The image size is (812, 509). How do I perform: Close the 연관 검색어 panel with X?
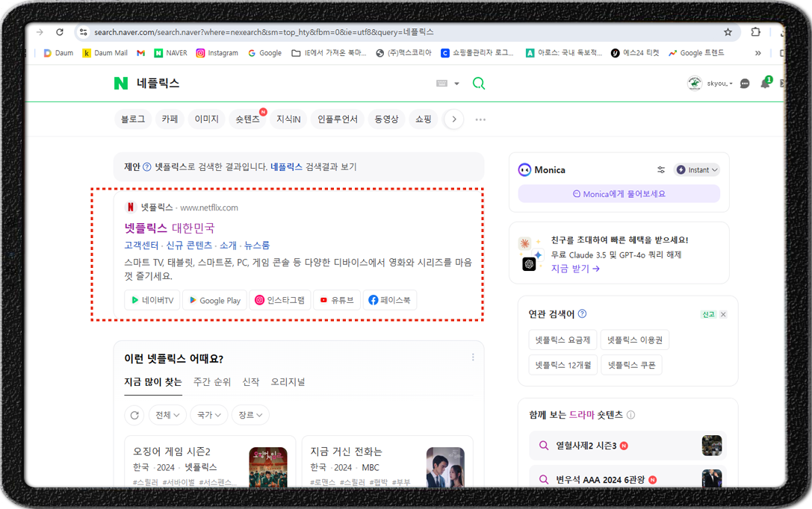point(723,314)
